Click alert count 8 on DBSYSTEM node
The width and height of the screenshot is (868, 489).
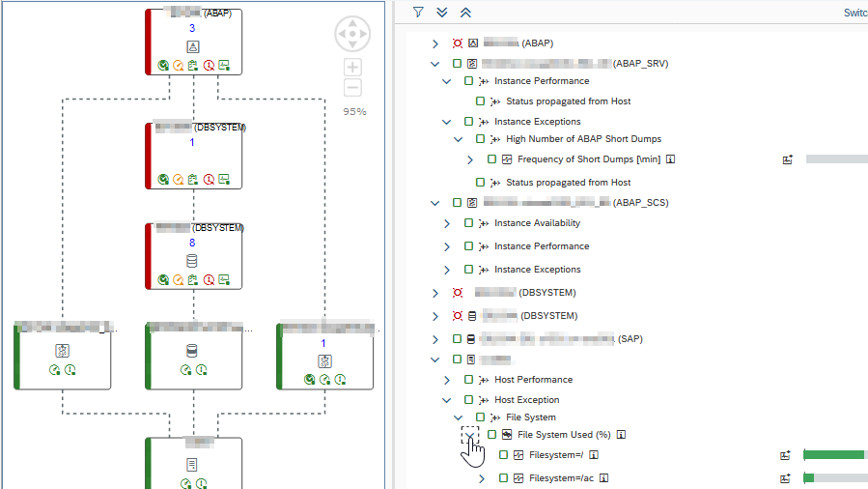coord(192,243)
